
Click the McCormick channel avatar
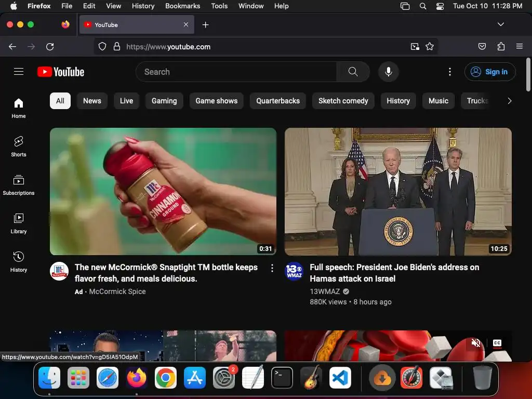tap(59, 271)
